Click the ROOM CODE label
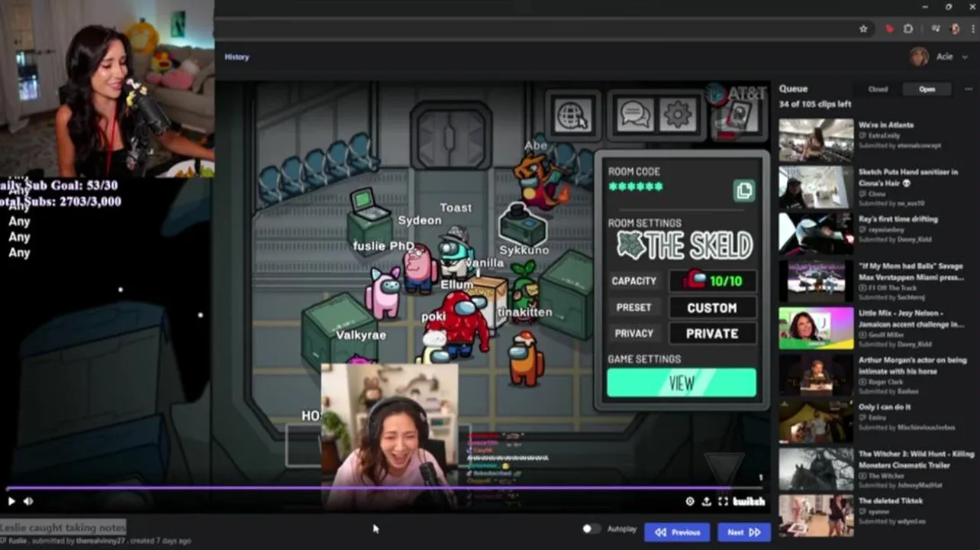 pos(634,172)
